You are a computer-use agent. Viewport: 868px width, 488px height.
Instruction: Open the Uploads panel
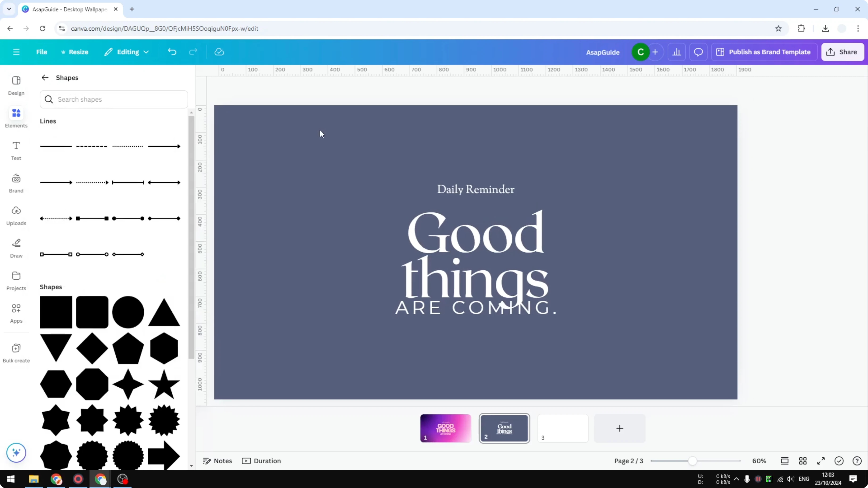(x=16, y=215)
